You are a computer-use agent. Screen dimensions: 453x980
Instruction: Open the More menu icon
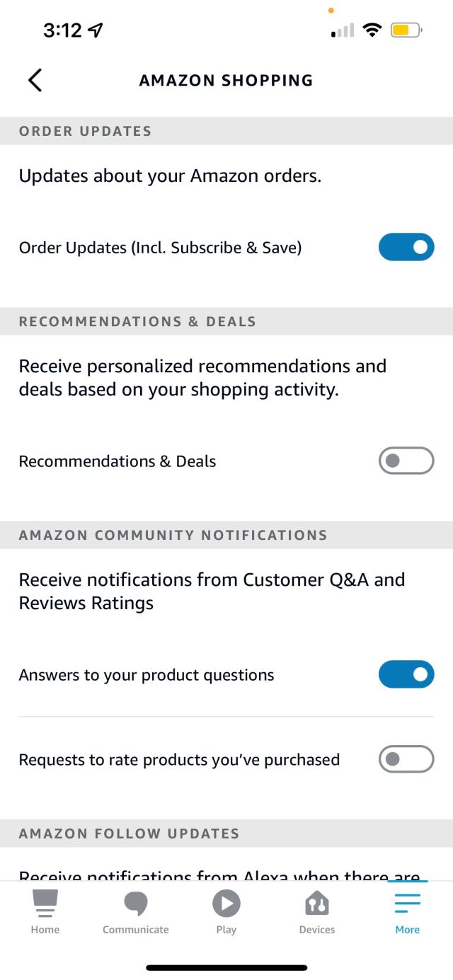coord(408,904)
